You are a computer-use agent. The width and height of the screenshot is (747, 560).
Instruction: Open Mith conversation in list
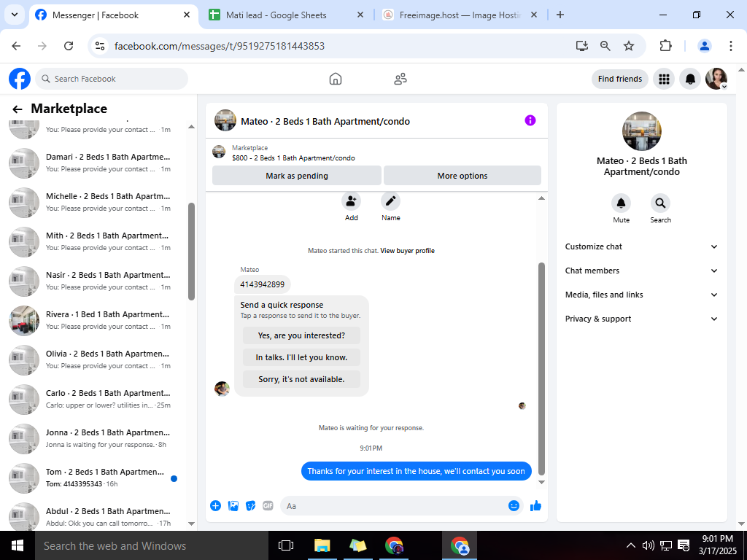pyautogui.click(x=94, y=242)
